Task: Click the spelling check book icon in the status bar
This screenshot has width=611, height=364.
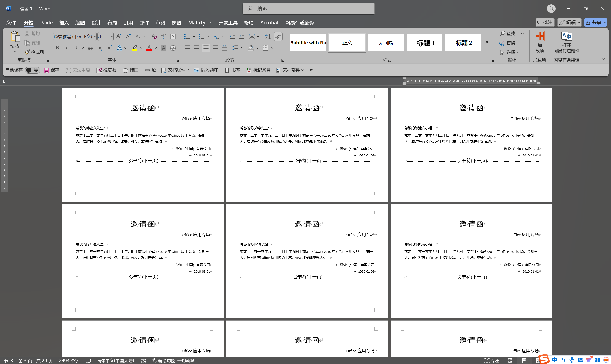Action: tap(88, 361)
